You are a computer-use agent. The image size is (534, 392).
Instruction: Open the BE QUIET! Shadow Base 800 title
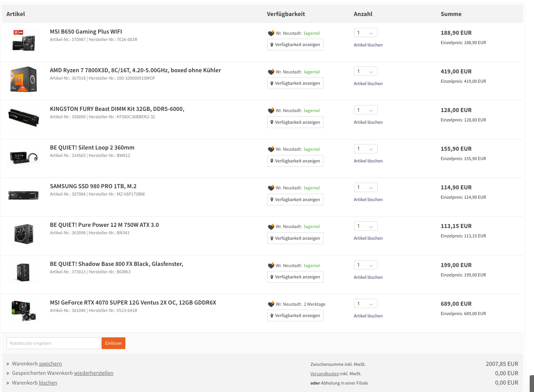116,264
